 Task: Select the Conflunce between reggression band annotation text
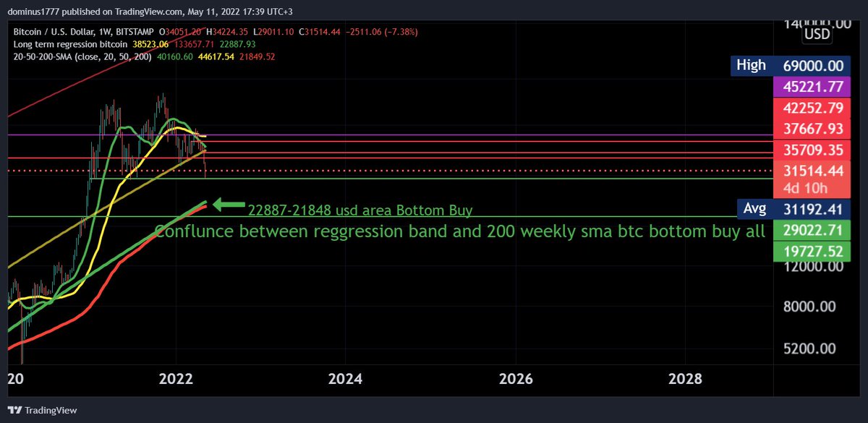coord(460,232)
